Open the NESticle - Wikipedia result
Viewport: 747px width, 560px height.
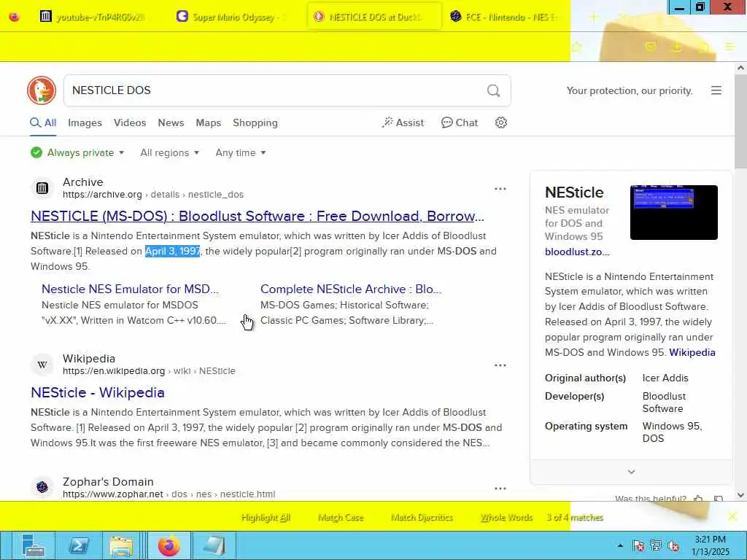98,392
